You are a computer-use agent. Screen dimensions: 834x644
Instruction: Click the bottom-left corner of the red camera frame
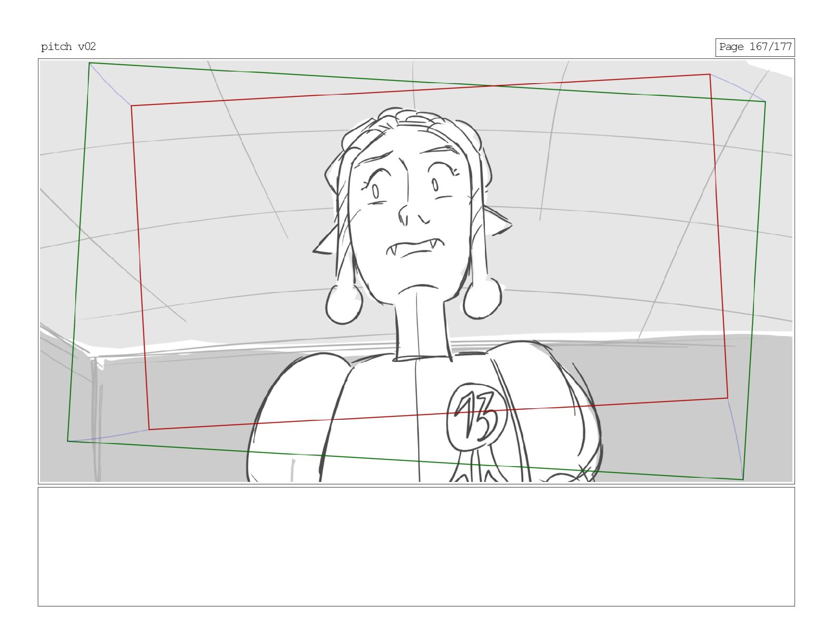point(149,429)
